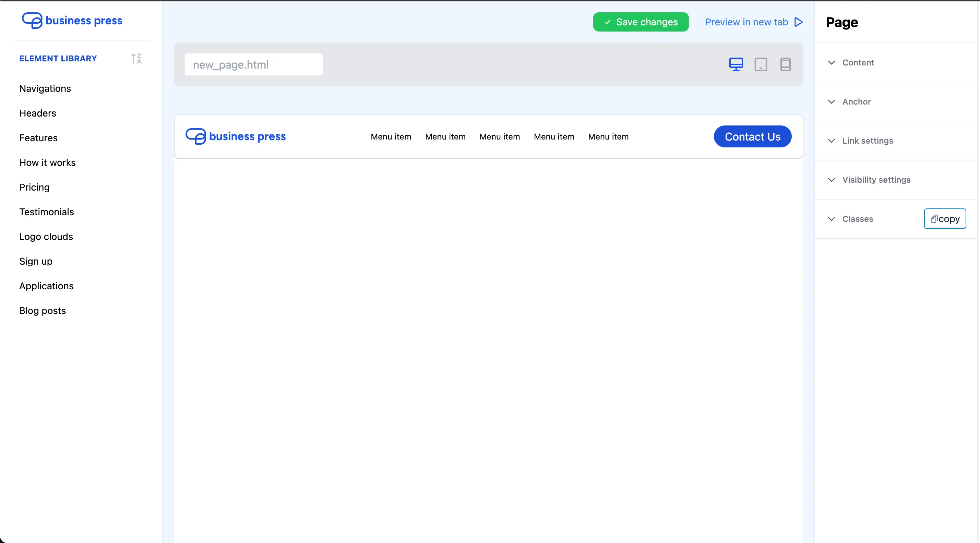
Task: Click the play icon beside Preview in new tab
Action: [799, 22]
